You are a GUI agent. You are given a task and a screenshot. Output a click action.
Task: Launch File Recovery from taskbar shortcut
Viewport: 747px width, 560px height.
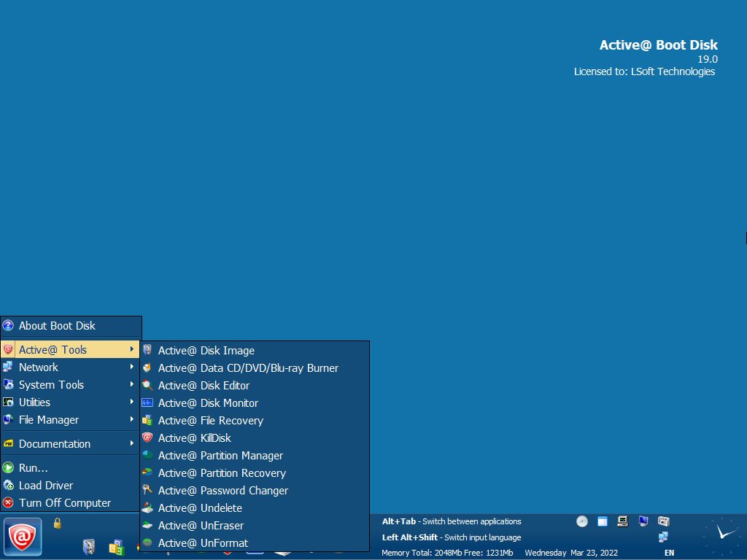pos(116,548)
